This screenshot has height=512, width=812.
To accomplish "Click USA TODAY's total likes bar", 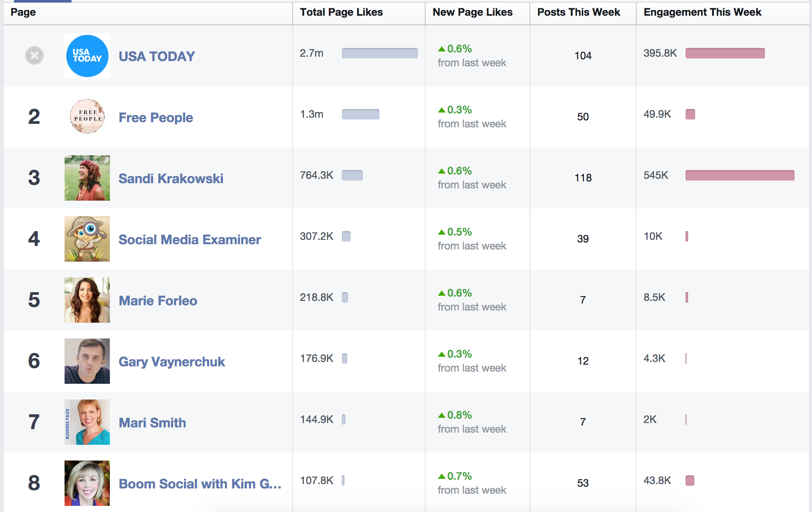I will pyautogui.click(x=379, y=53).
